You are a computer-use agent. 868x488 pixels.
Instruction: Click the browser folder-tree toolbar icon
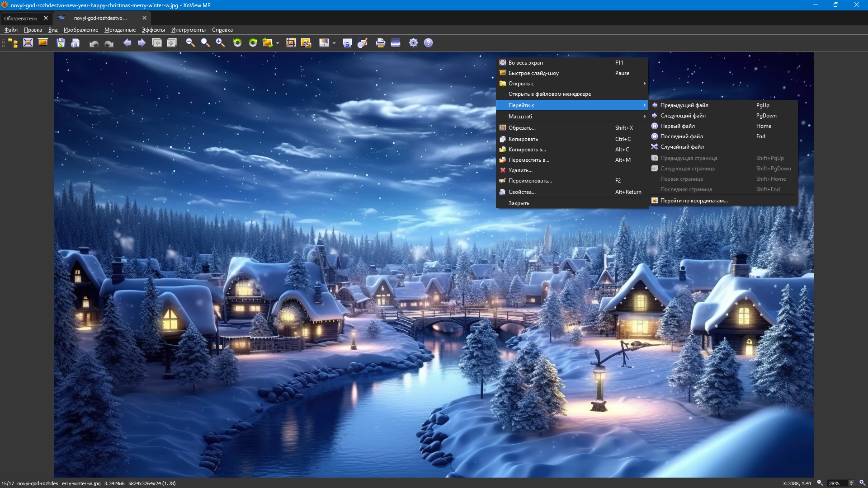(13, 43)
